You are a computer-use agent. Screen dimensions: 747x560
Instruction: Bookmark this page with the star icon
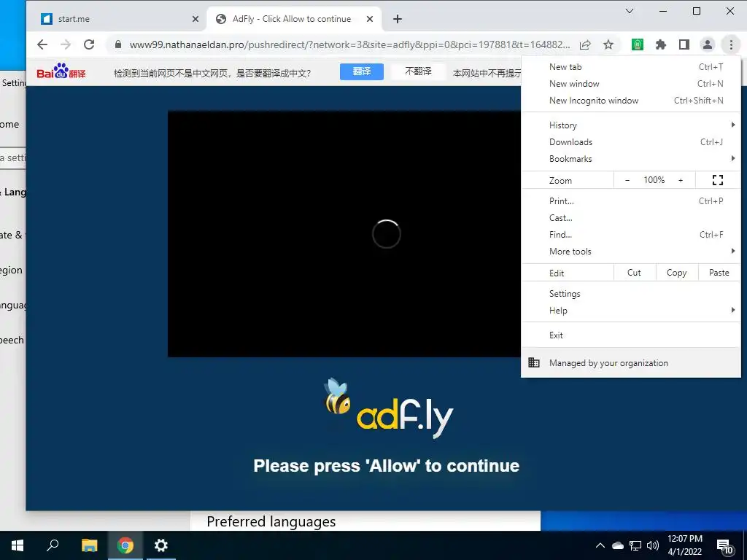pos(608,44)
